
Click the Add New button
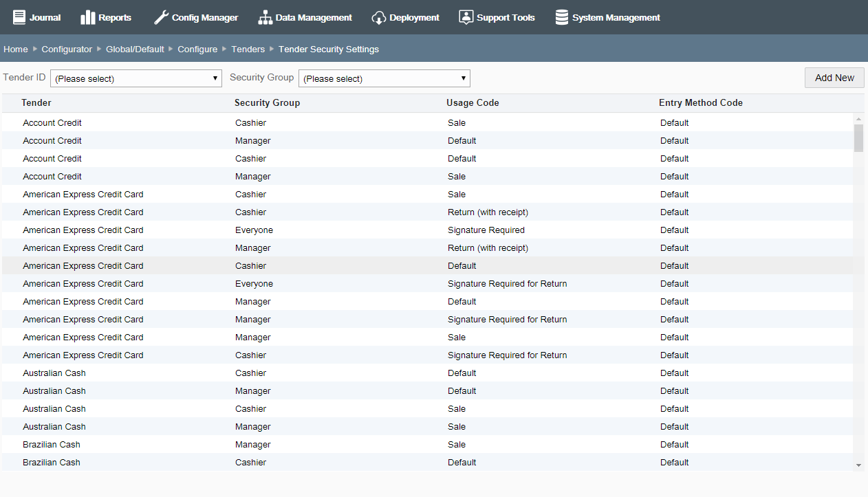834,78
